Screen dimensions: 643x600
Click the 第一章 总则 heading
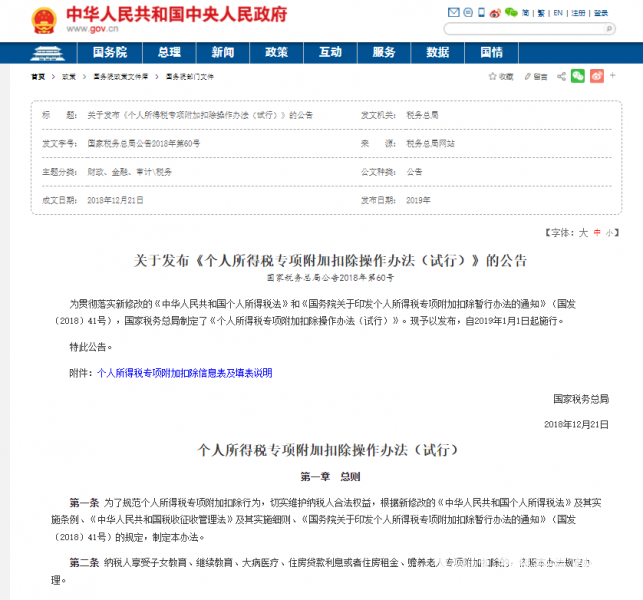330,477
